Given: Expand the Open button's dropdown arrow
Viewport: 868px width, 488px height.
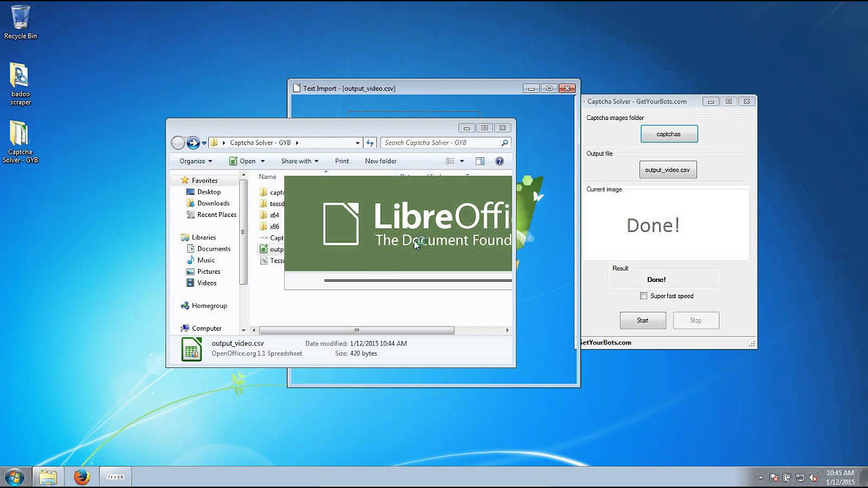Looking at the screenshot, I should point(263,161).
